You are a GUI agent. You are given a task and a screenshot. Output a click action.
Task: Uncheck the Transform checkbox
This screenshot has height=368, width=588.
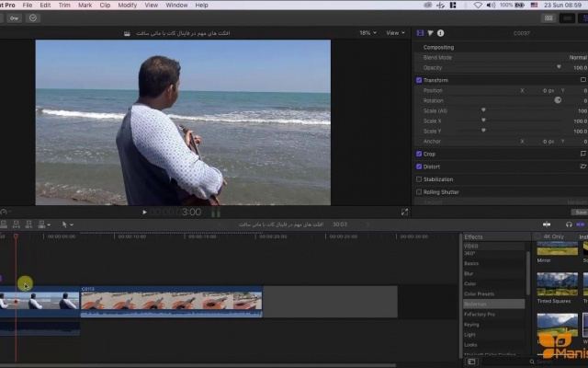[419, 80]
